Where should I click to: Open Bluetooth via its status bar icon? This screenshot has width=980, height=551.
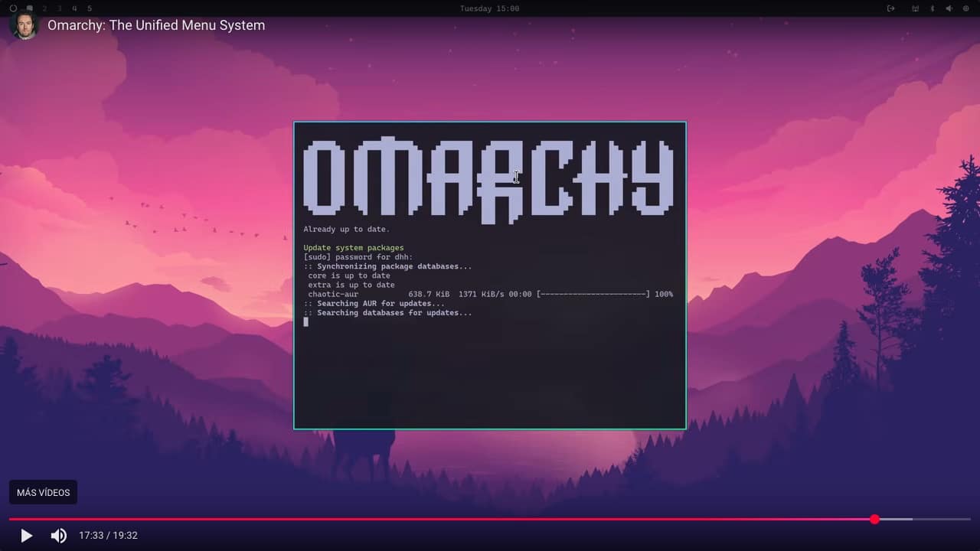coord(933,8)
